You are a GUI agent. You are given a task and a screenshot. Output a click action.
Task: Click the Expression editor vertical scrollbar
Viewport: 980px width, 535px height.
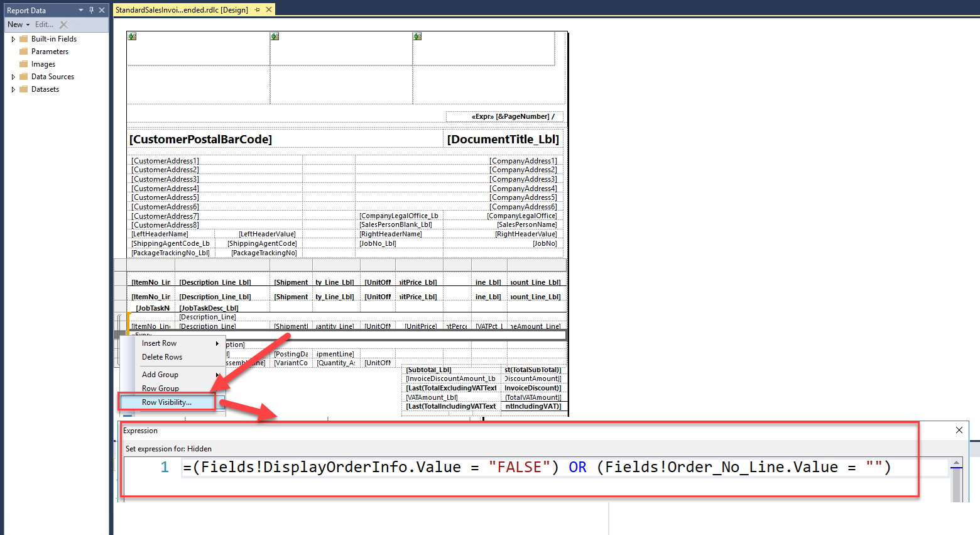[957, 479]
